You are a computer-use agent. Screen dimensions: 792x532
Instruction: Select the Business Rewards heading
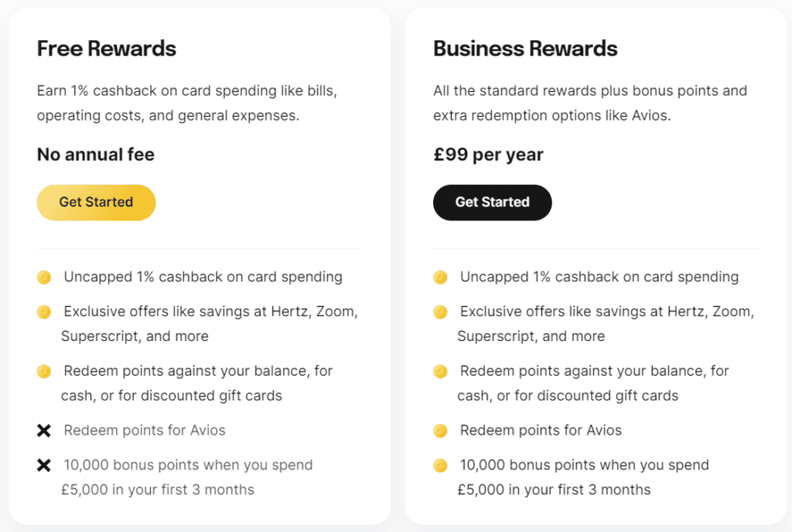tap(524, 49)
